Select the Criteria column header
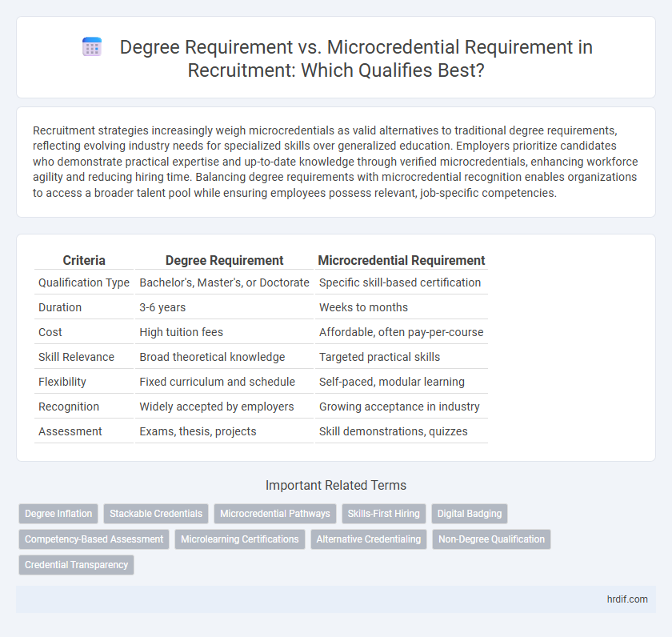 [84, 260]
